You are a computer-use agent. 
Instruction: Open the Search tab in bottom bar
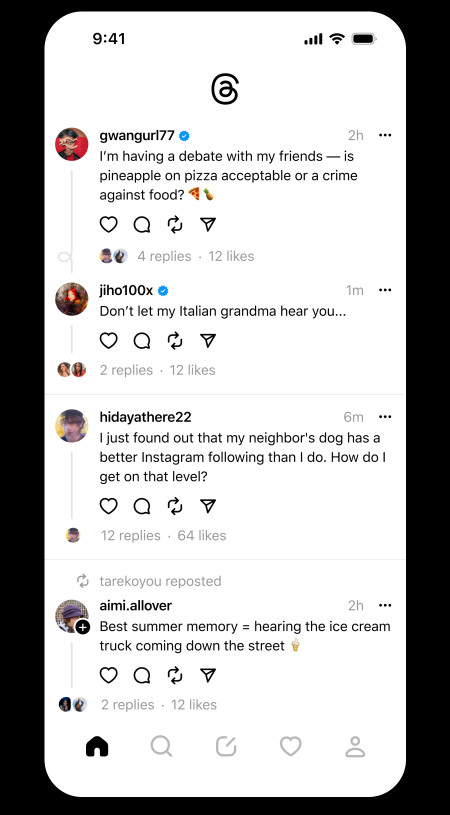coord(161,746)
